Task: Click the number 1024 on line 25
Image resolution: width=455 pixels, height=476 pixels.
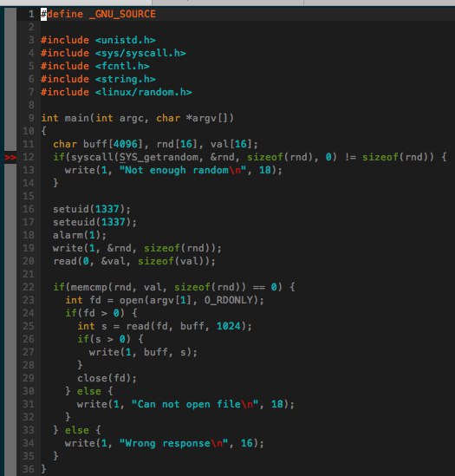Action: [229, 326]
